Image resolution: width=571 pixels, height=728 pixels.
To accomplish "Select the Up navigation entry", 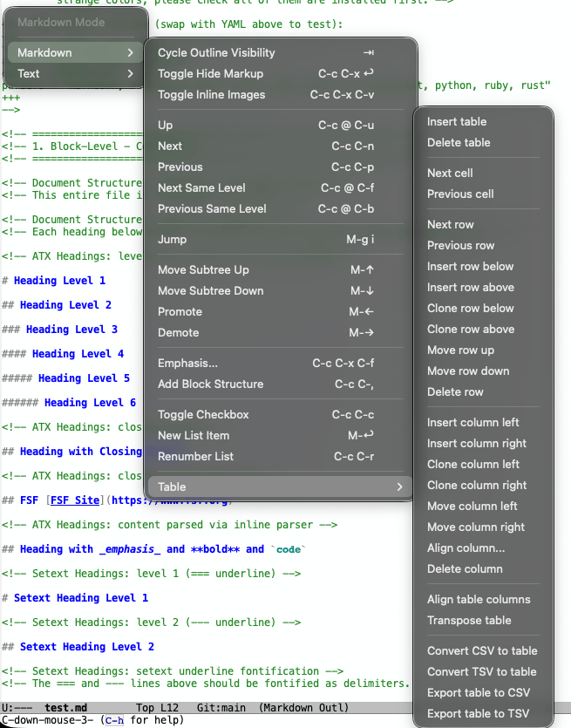I will [x=281, y=125].
